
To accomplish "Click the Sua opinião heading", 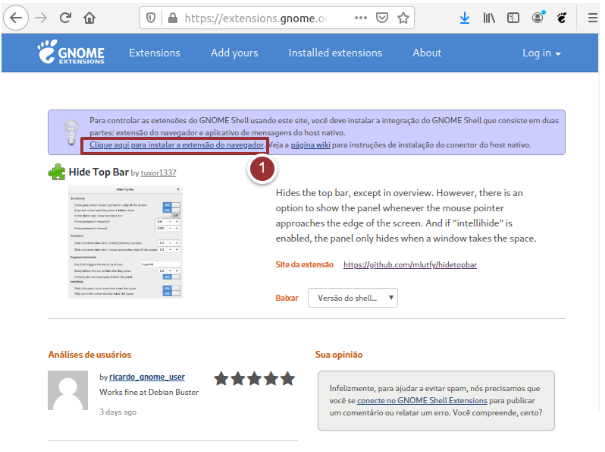I will pyautogui.click(x=339, y=355).
